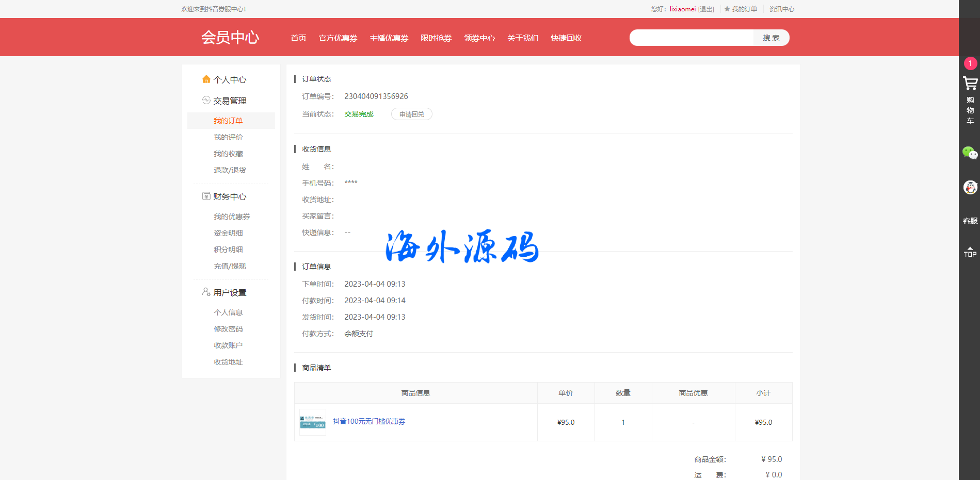Click the 交易管理 section icon
The width and height of the screenshot is (980, 480).
tap(206, 101)
